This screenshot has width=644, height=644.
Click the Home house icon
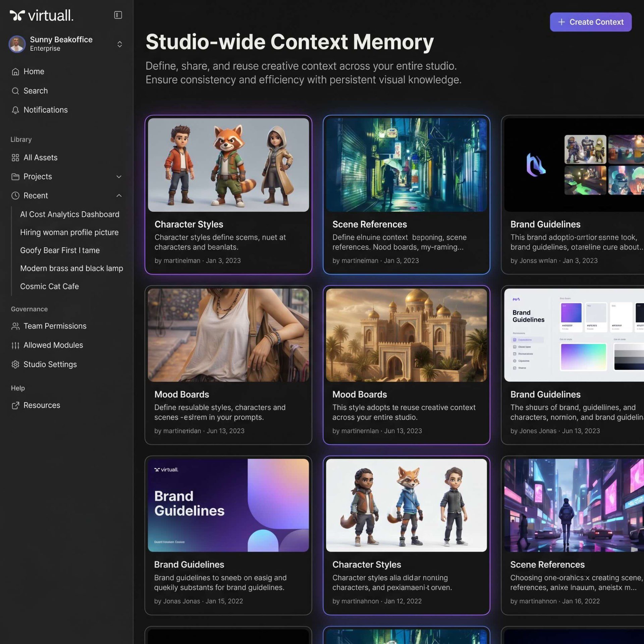[x=15, y=71]
